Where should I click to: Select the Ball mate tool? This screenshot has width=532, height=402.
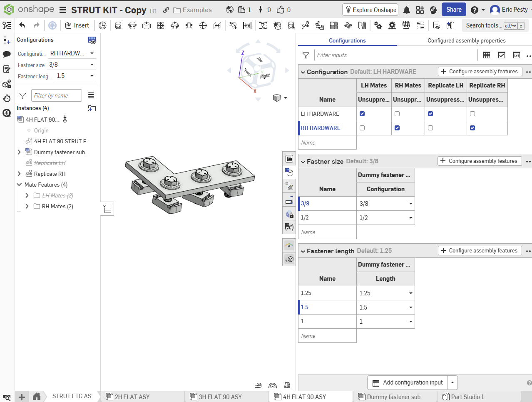click(x=203, y=25)
